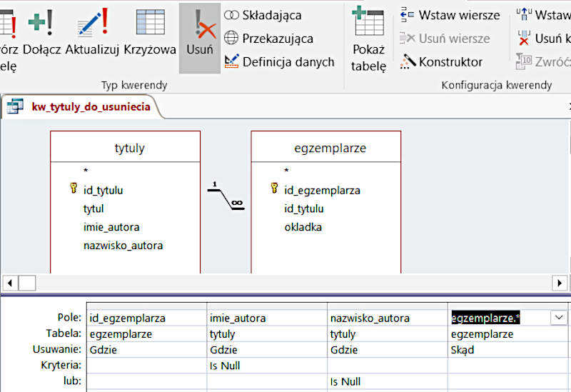Click Tabela cell tytuly under nazwisko_autora
This screenshot has width=571, height=392.
coord(388,334)
